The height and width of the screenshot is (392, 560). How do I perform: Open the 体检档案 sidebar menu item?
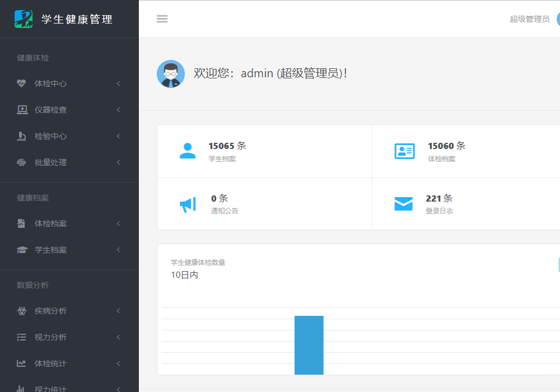[50, 223]
